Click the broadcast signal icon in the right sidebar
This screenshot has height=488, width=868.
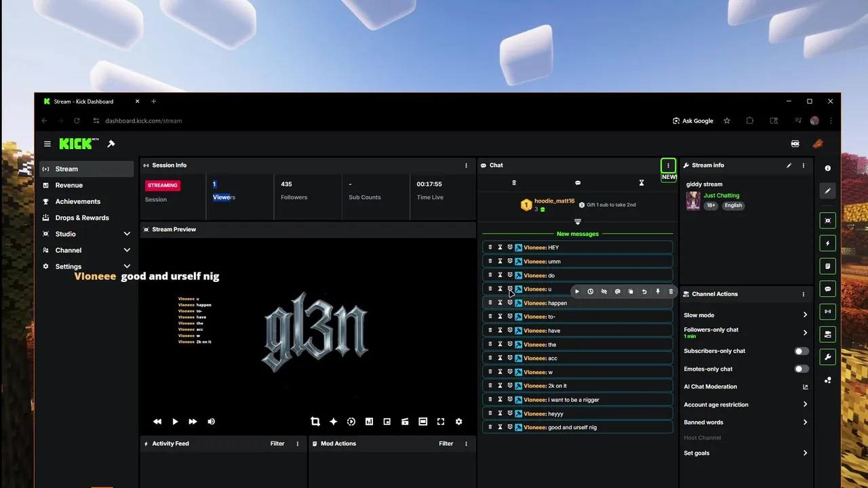827,312
